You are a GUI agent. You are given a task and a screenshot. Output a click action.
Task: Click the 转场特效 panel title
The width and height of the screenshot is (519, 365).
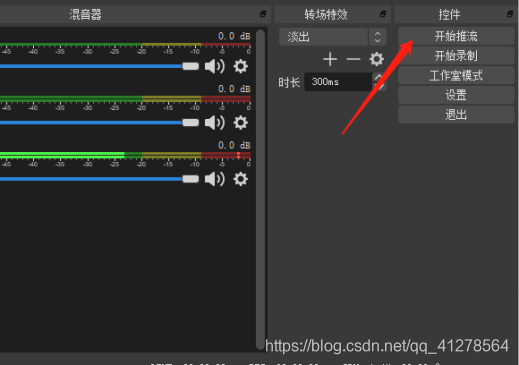[326, 15]
